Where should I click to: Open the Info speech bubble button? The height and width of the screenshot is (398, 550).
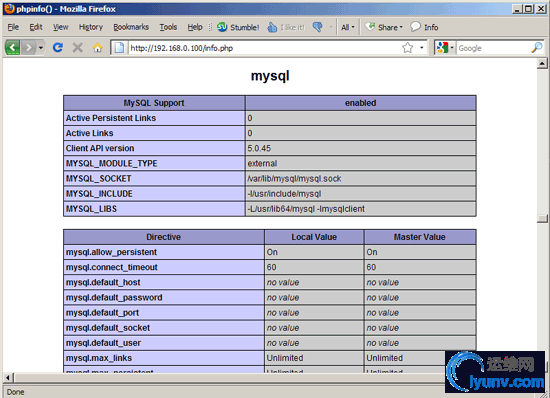point(424,27)
